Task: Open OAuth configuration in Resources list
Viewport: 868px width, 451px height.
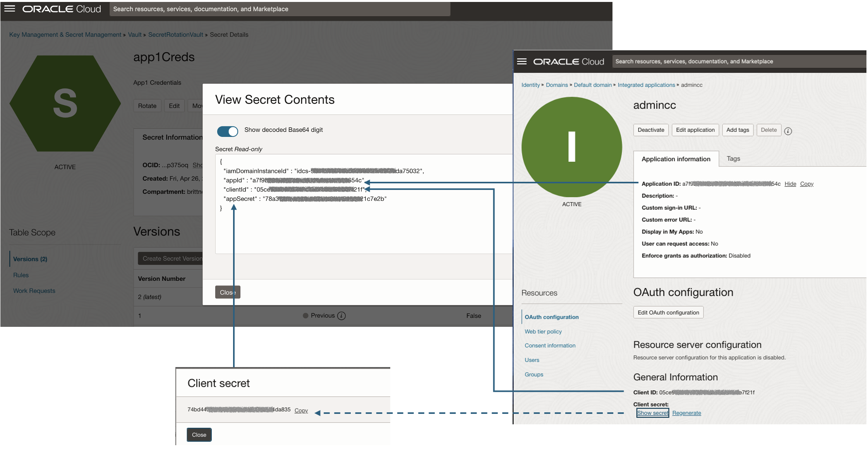Action: click(x=552, y=317)
